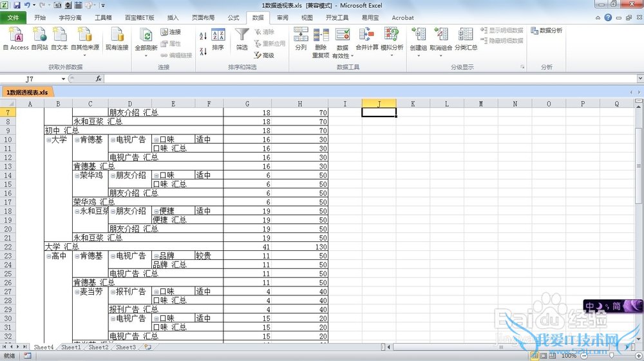644x361 pixels.
Task: Collapse the 便捷 group
Action: tap(156, 212)
